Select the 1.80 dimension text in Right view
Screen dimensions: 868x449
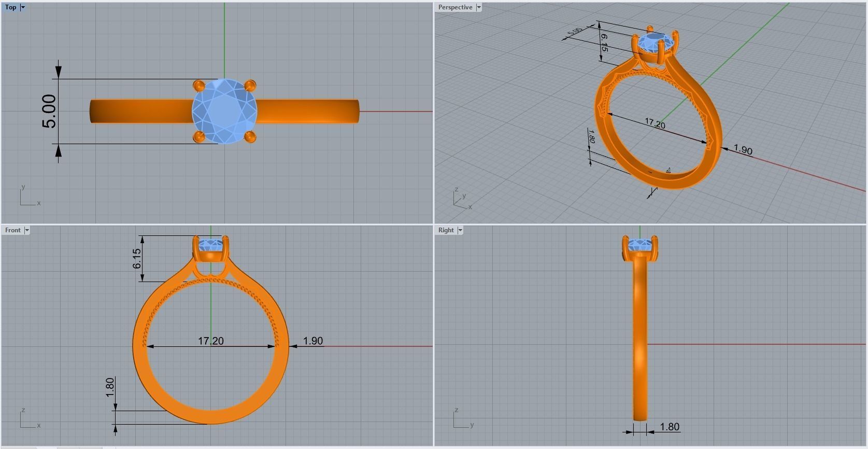coord(670,427)
